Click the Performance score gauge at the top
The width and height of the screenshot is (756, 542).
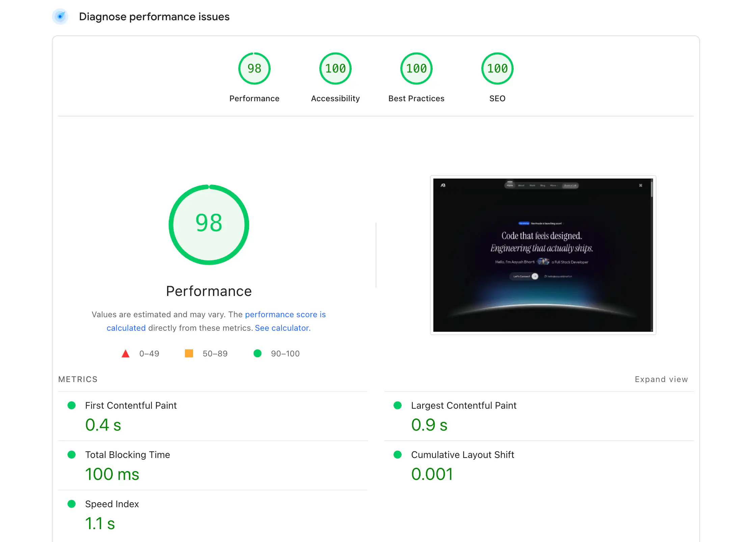tap(254, 68)
